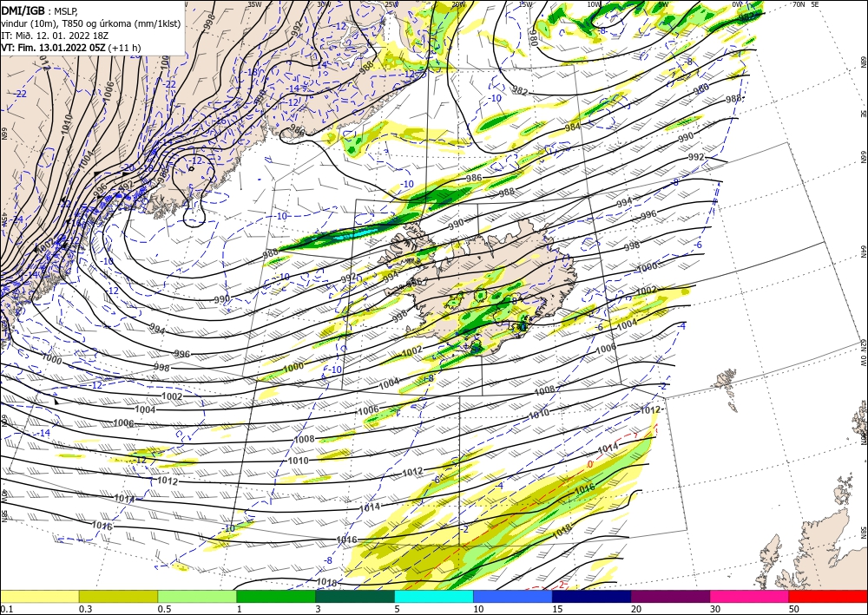Click the cyan 5–10 legend swatch
The image size is (868, 615).
coord(434,596)
